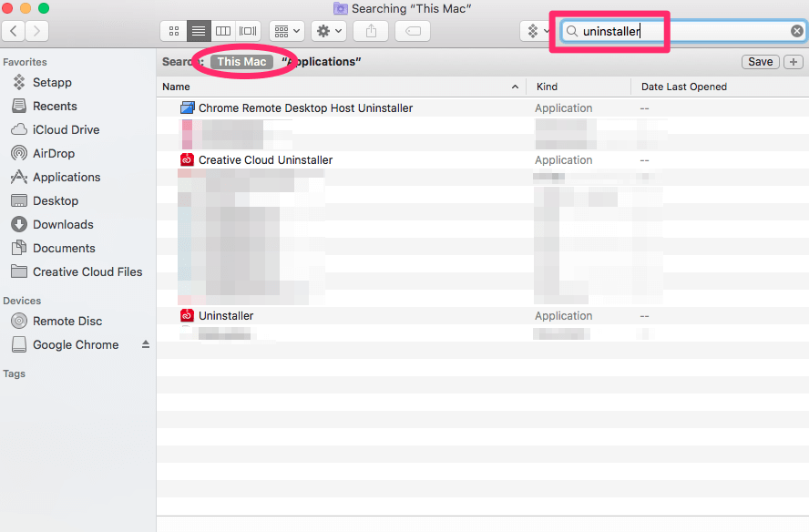Add search criteria with plus button
The height and width of the screenshot is (532, 809).
tap(794, 62)
